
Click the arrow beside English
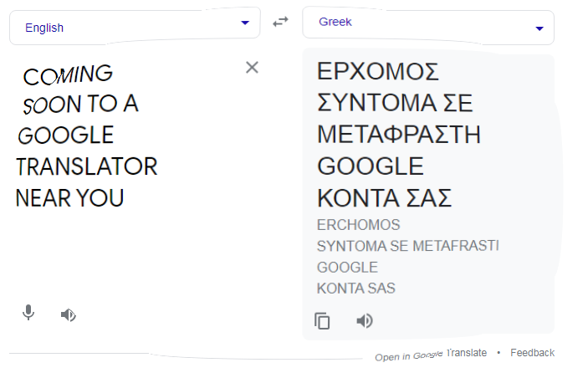(244, 23)
